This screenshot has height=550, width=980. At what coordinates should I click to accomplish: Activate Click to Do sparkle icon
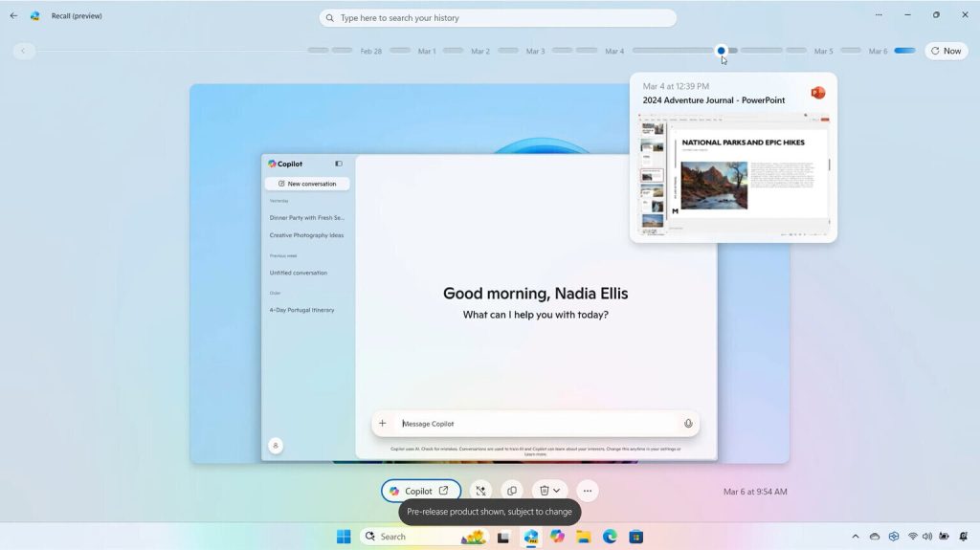click(480, 491)
